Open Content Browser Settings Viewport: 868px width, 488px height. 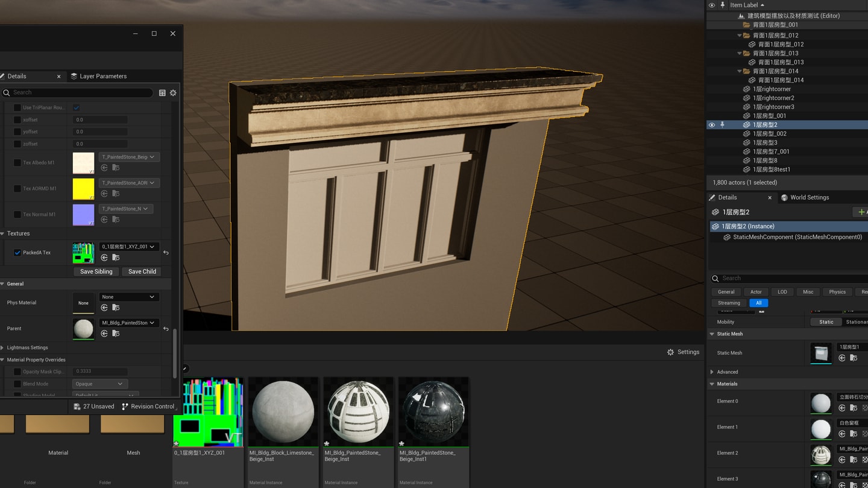683,352
